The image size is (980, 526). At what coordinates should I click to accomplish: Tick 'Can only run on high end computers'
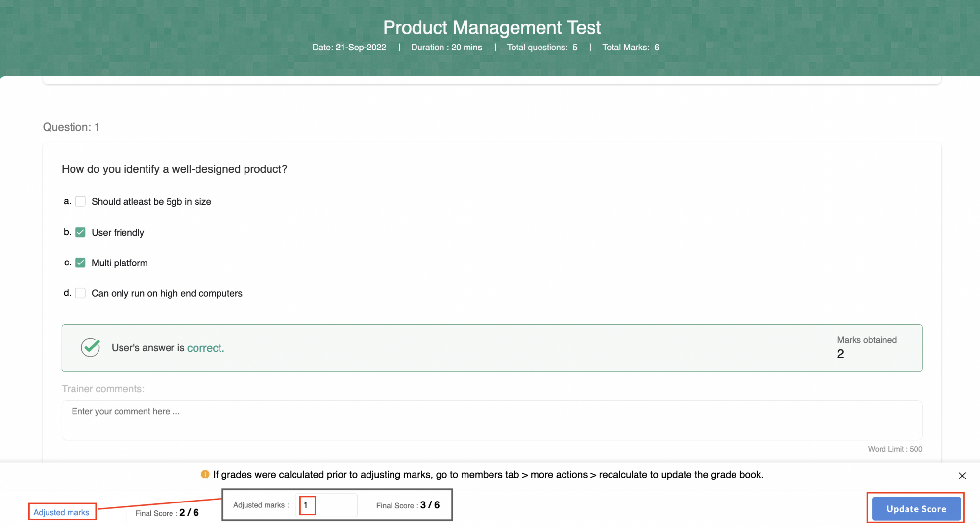[x=81, y=293]
